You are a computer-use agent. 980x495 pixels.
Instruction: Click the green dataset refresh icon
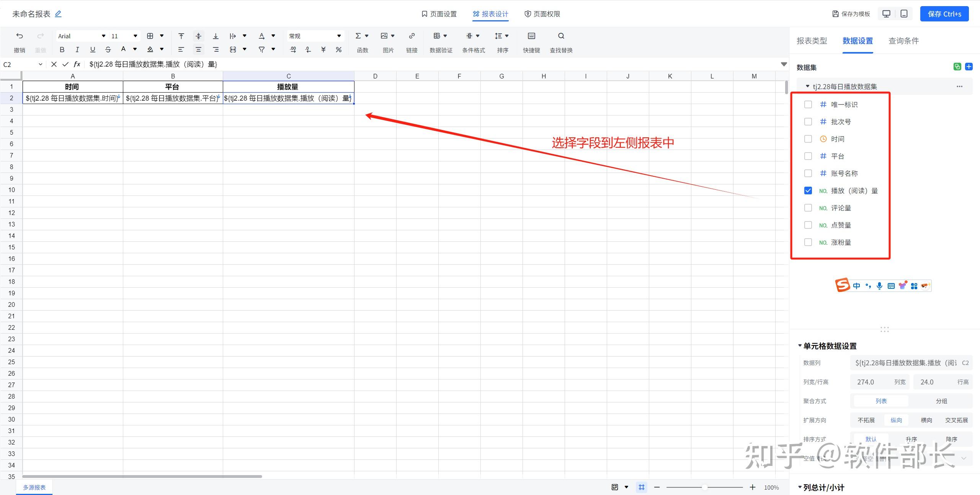point(957,67)
